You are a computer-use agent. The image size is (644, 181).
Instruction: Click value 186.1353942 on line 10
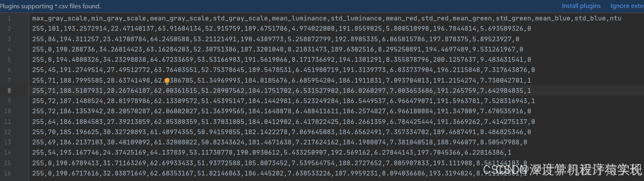click(81, 111)
